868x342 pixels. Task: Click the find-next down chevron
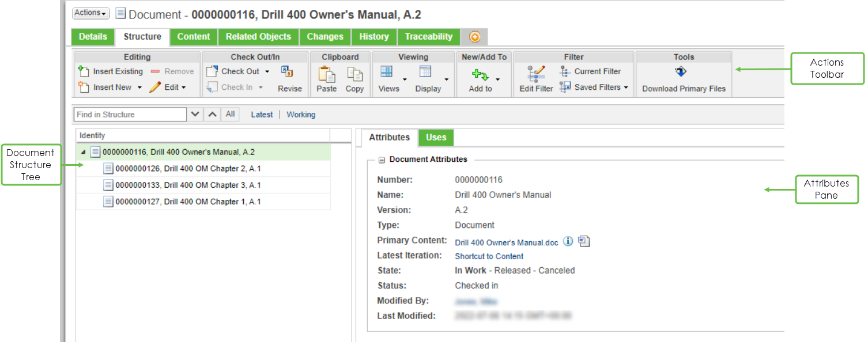pyautogui.click(x=195, y=115)
